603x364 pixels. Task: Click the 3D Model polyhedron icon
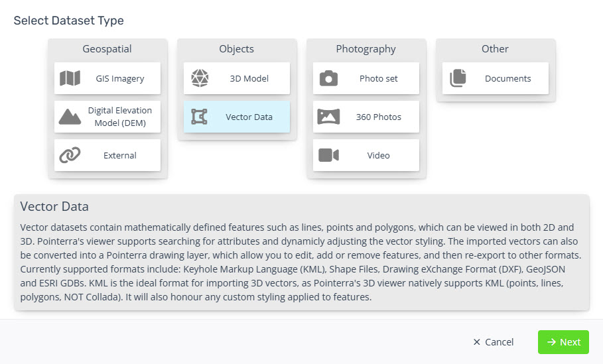coord(200,78)
